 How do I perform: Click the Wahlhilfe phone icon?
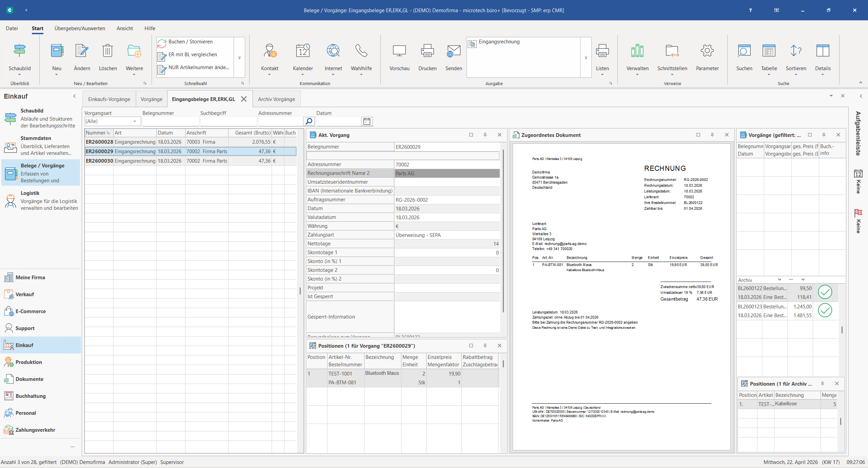point(361,51)
